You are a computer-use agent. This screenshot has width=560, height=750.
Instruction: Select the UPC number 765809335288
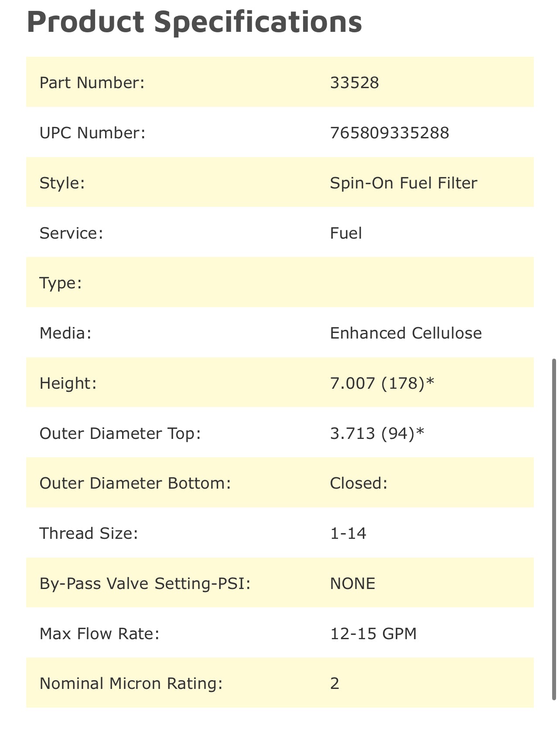point(389,133)
